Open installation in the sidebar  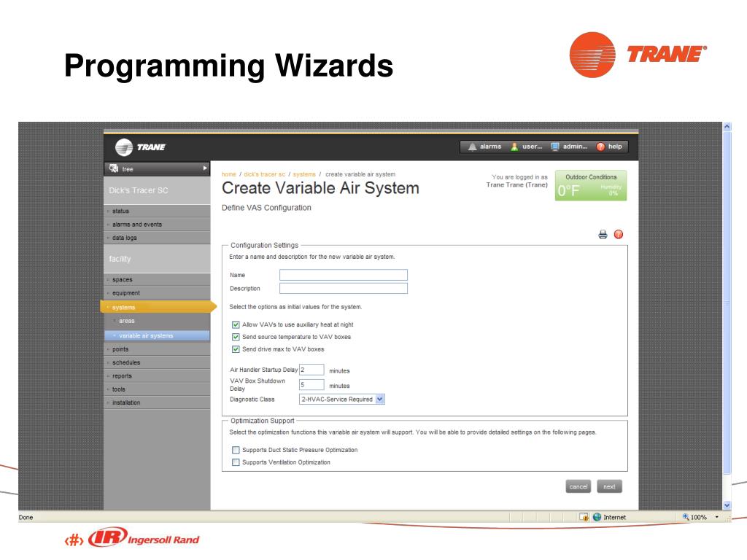coord(157,402)
